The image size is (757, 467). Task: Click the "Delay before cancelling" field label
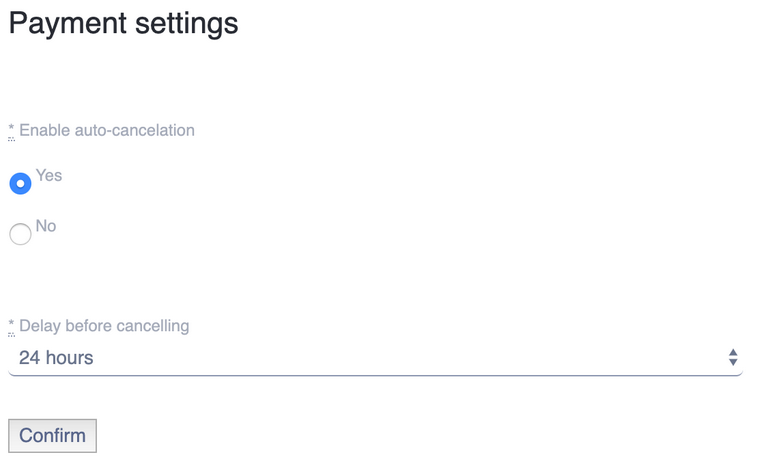click(x=104, y=326)
